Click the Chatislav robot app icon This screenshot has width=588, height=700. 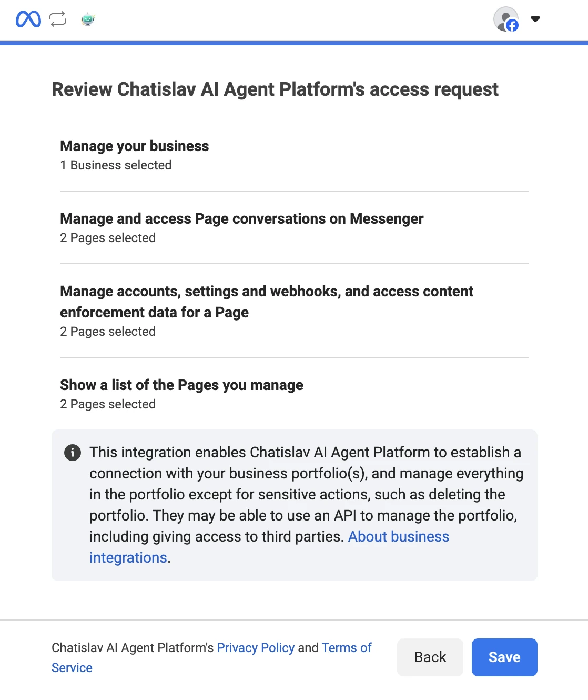point(88,20)
